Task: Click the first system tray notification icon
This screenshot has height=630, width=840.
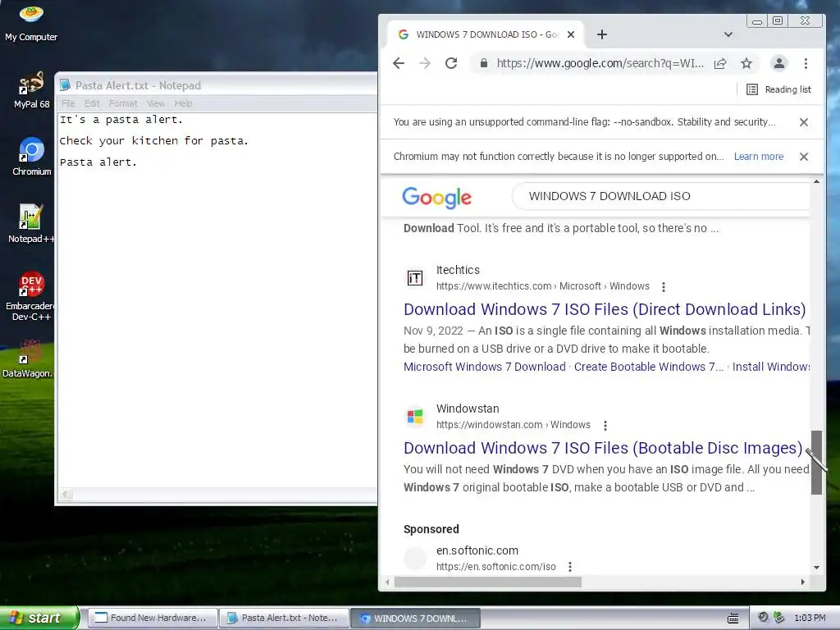Action: click(x=763, y=618)
